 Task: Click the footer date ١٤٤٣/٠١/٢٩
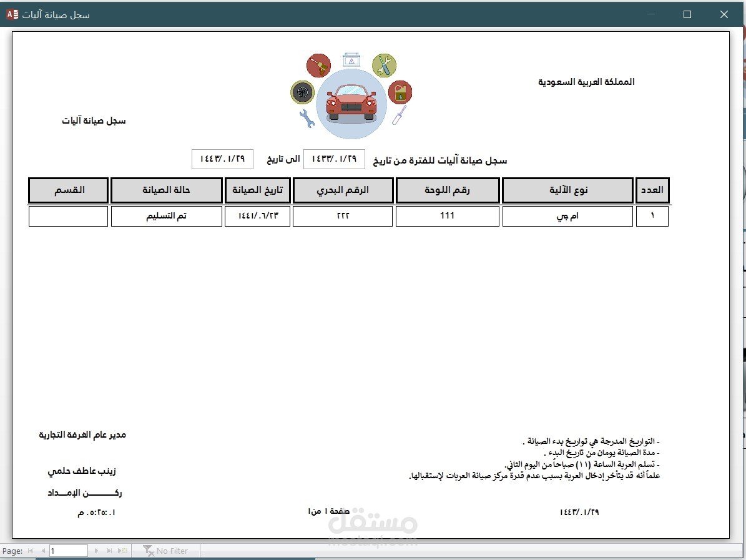point(579,513)
